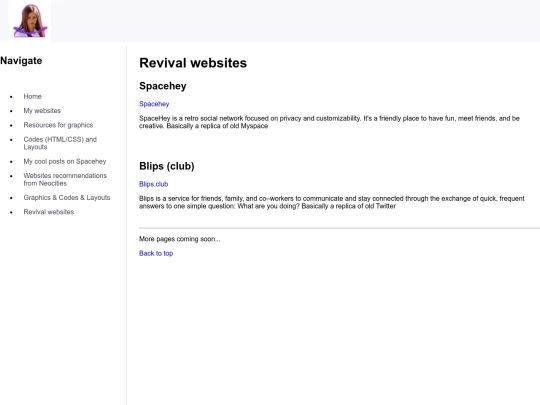
Task: Open Graphics & Codes & Layouts link
Action: [67, 198]
